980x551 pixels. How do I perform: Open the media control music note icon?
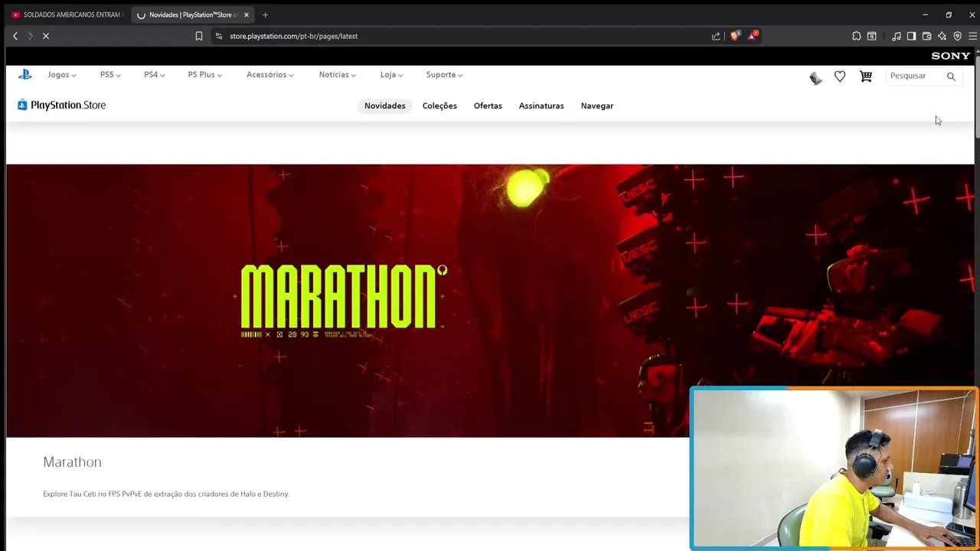897,36
